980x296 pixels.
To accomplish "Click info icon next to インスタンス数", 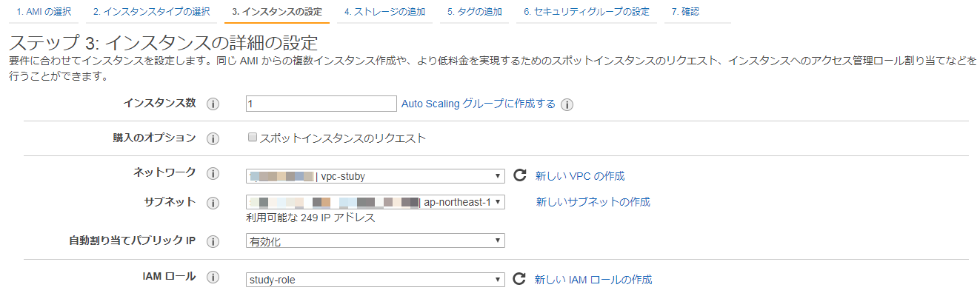I will pyautogui.click(x=213, y=104).
